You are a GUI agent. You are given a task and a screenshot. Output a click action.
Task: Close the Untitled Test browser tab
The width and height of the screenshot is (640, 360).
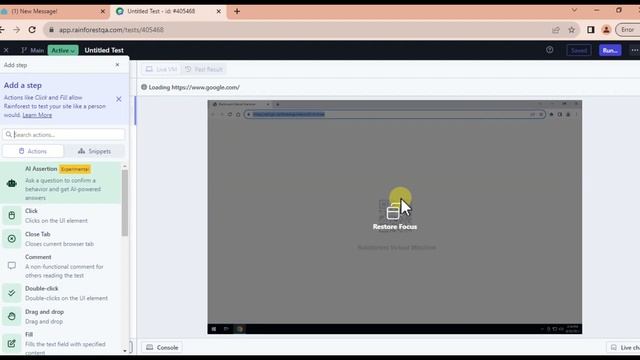(x=218, y=11)
